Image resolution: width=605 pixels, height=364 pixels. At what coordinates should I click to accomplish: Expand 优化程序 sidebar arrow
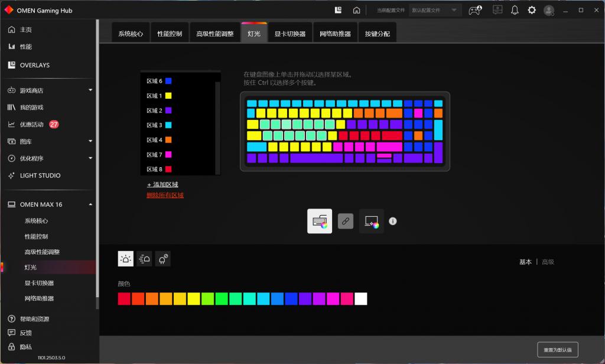(90, 158)
